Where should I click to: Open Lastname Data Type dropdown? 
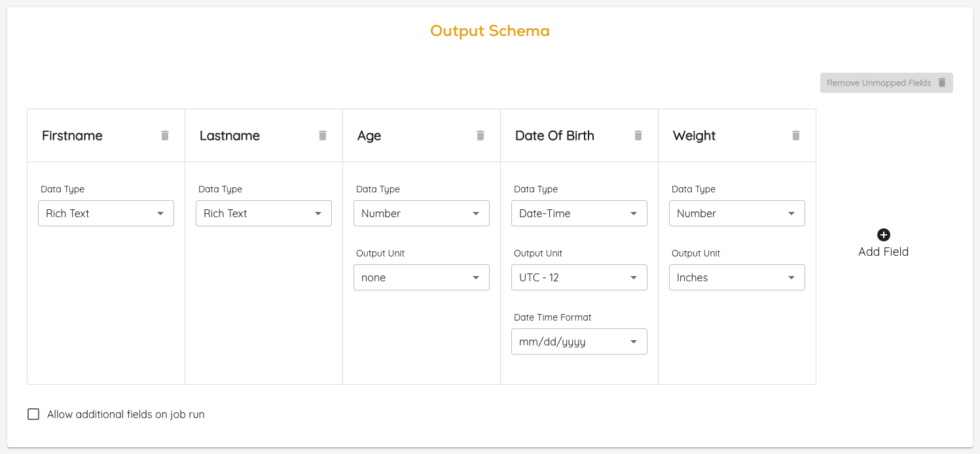click(x=264, y=213)
